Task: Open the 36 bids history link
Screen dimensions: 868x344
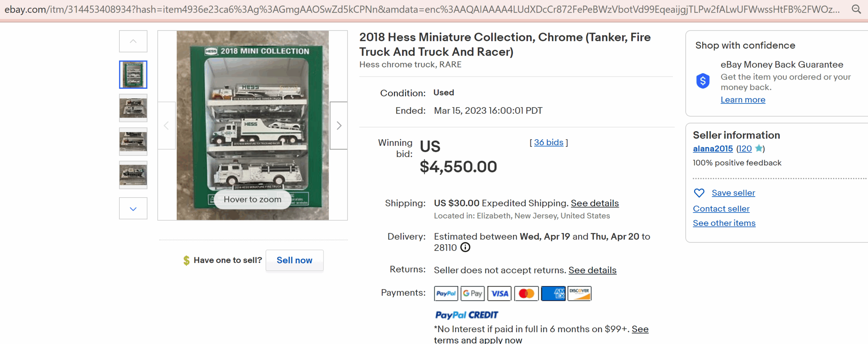Action: pyautogui.click(x=549, y=142)
